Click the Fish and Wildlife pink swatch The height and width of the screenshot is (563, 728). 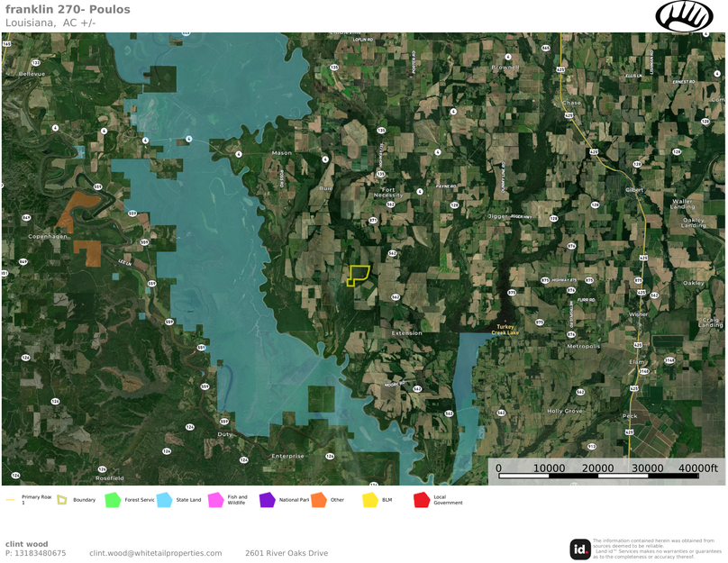tap(215, 499)
